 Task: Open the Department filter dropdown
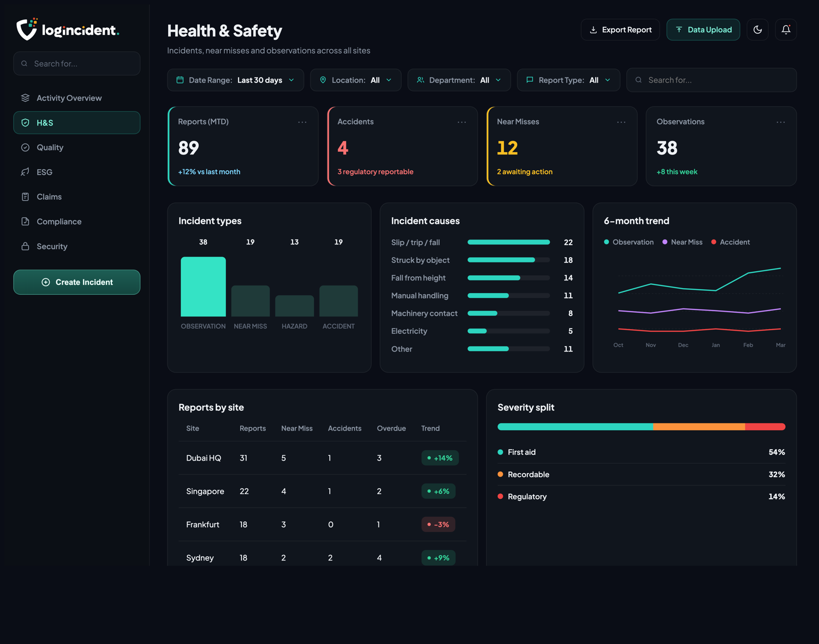(x=459, y=80)
